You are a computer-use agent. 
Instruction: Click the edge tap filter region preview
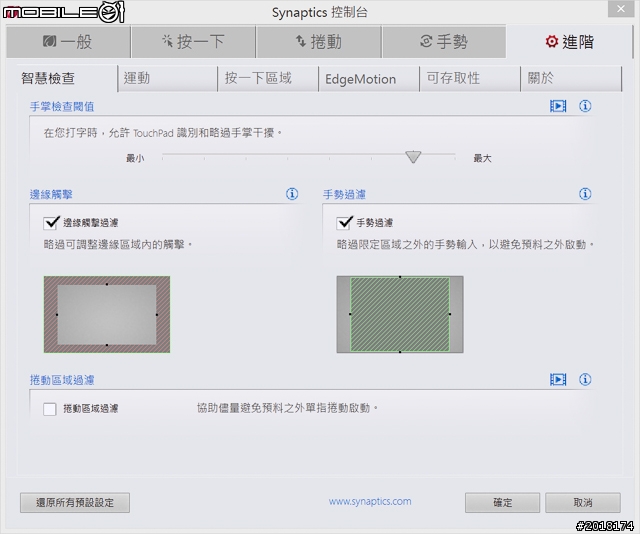click(x=107, y=314)
